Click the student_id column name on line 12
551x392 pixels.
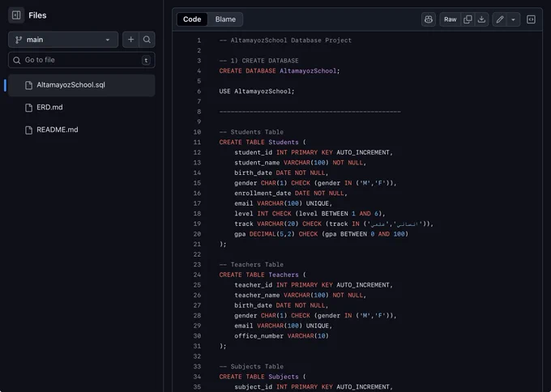[253, 152]
